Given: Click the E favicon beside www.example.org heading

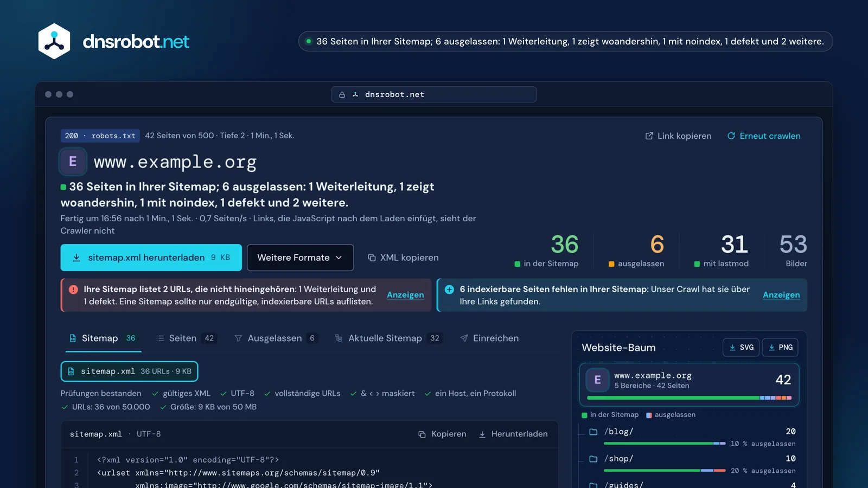Looking at the screenshot, I should [73, 162].
